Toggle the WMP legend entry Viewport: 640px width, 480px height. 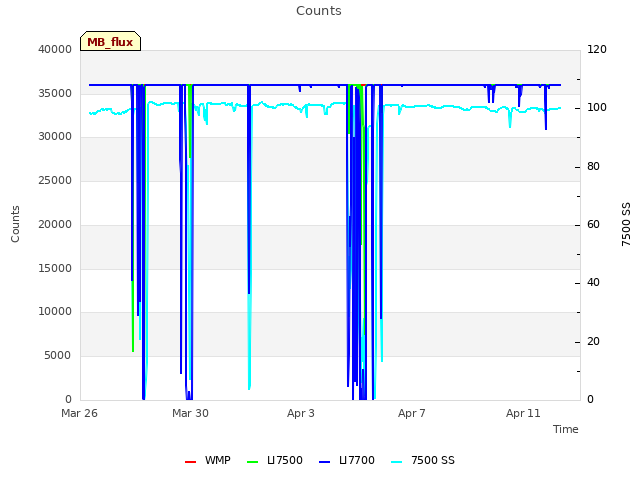(x=207, y=460)
